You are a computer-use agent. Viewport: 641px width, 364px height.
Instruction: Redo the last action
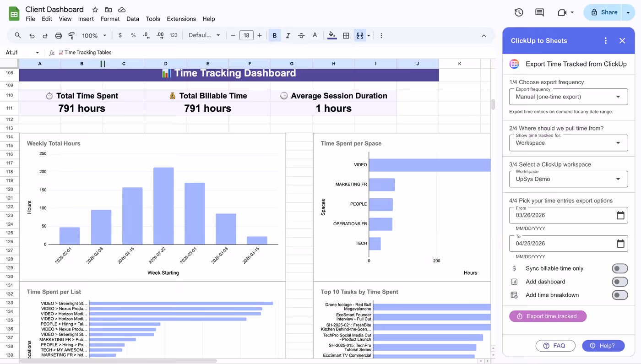45,35
